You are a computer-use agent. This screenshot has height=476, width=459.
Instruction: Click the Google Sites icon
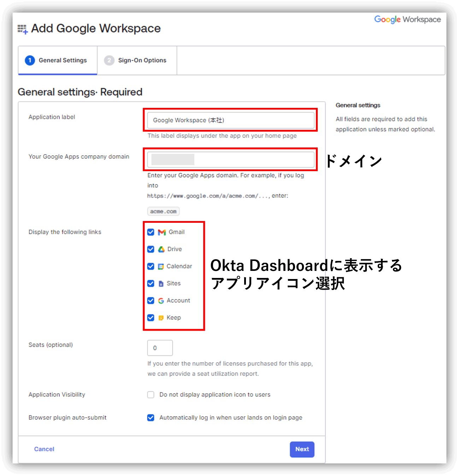tap(161, 284)
